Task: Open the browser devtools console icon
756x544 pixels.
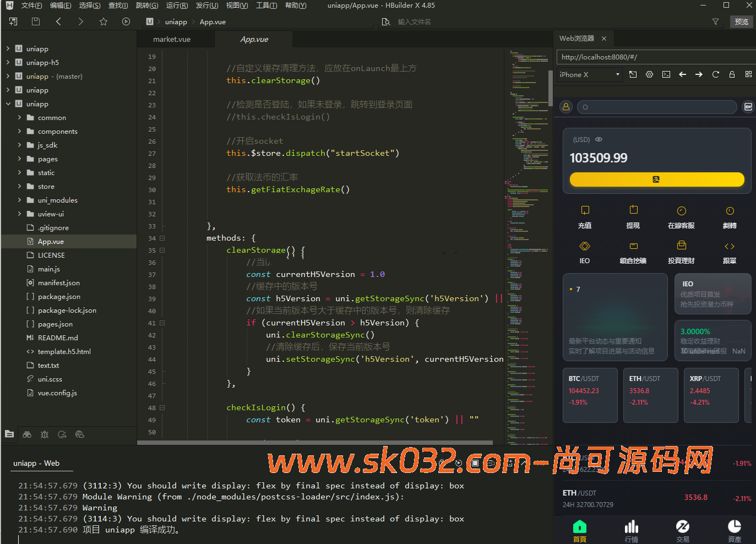Action: click(x=666, y=74)
